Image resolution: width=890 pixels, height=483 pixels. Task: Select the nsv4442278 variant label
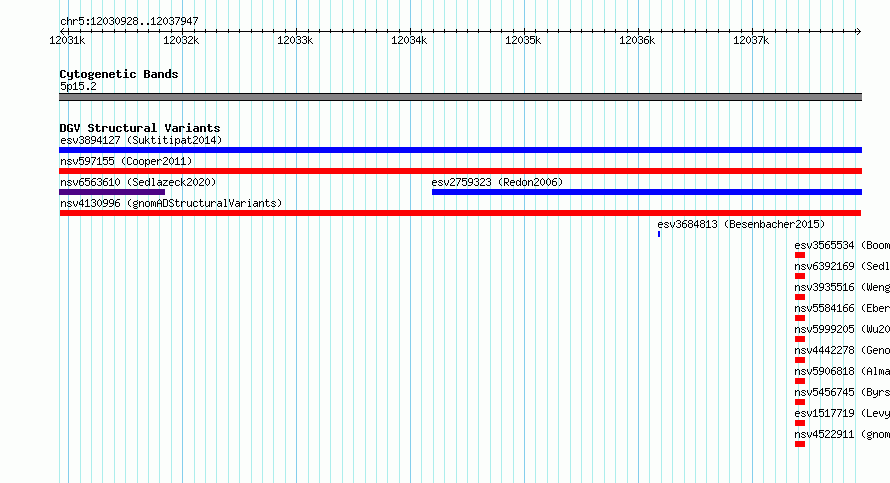click(842, 350)
